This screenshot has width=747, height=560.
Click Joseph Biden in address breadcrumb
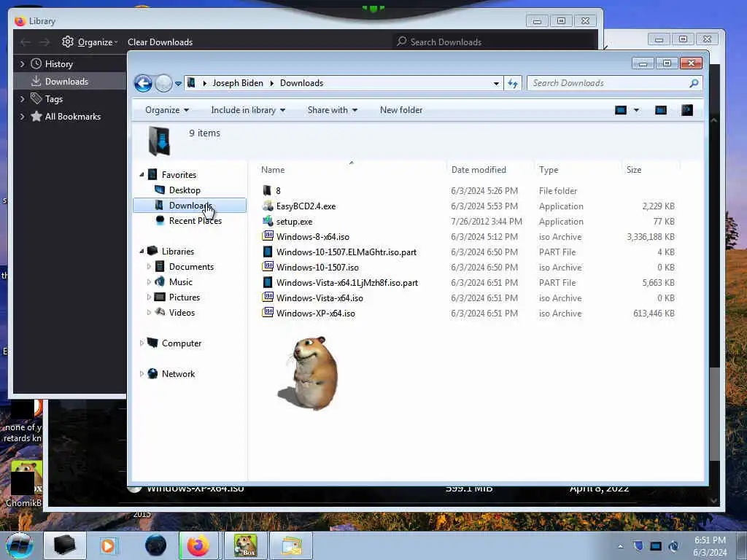click(238, 83)
